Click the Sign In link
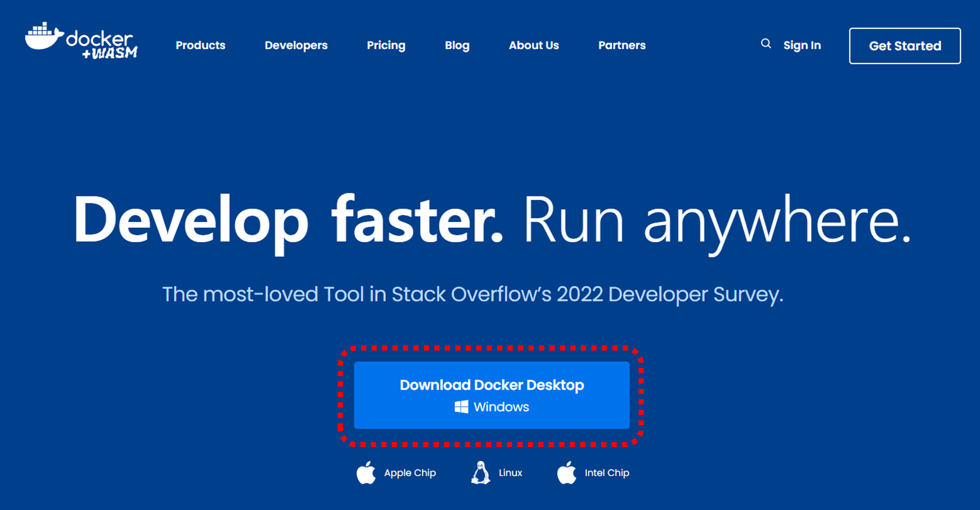980x510 pixels. 802,45
